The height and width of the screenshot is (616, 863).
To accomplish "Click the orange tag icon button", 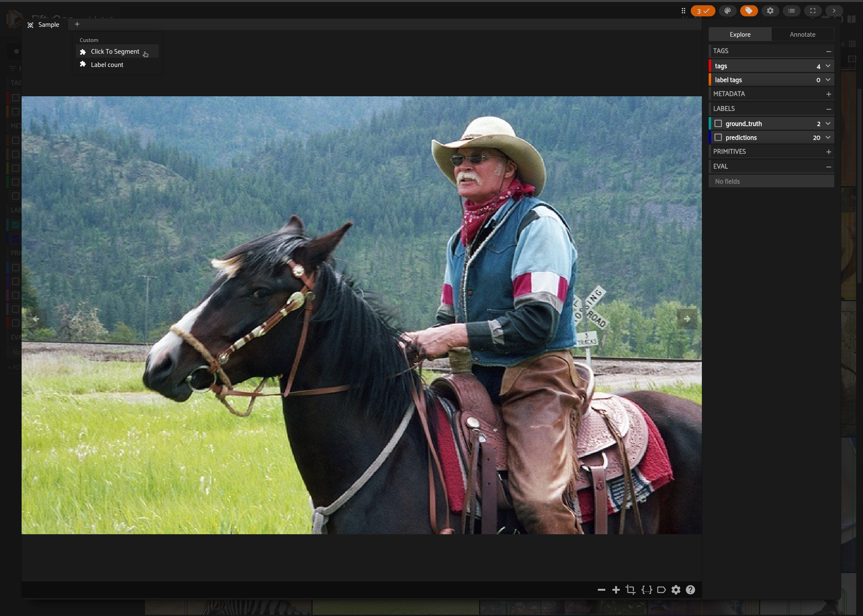I will point(748,10).
